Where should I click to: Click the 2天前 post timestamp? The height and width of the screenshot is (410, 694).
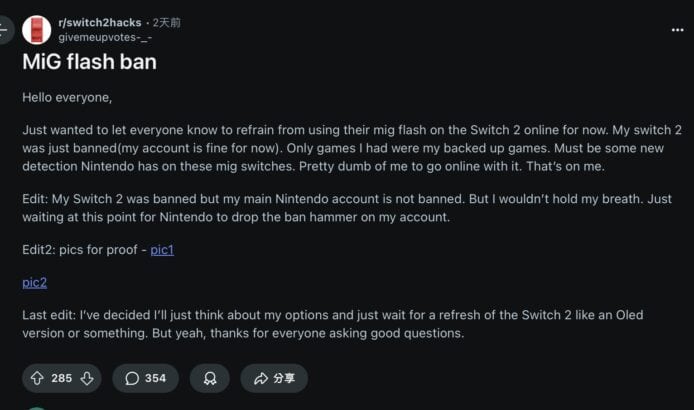pos(167,22)
